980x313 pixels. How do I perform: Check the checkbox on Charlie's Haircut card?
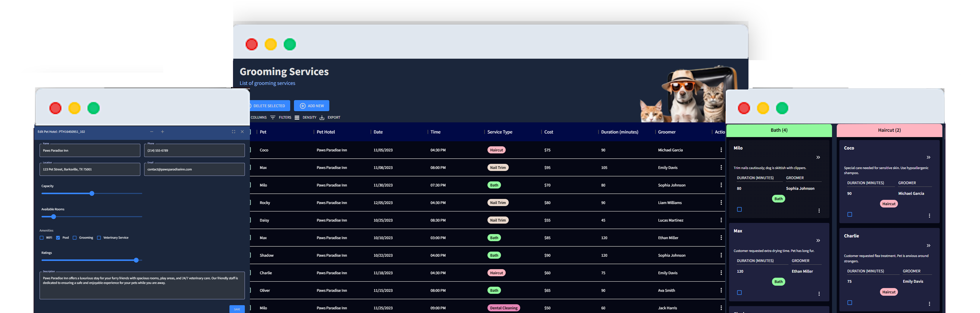tap(849, 303)
